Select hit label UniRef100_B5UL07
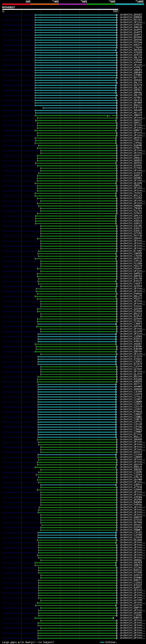 131,437
